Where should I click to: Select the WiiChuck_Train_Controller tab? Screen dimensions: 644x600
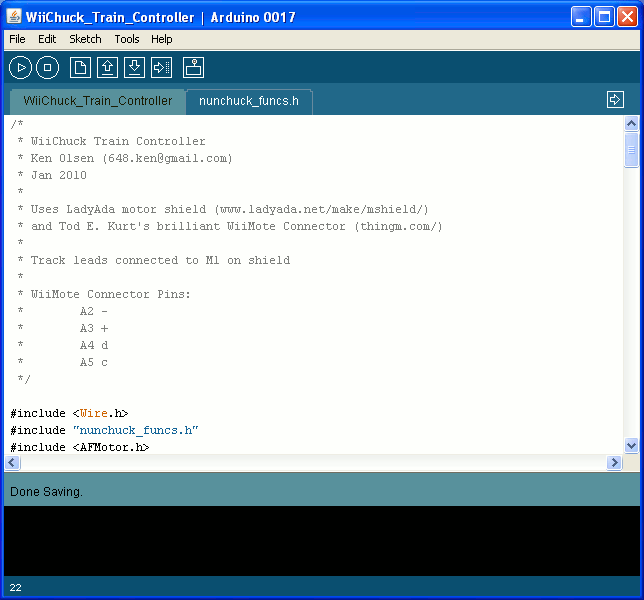point(97,101)
